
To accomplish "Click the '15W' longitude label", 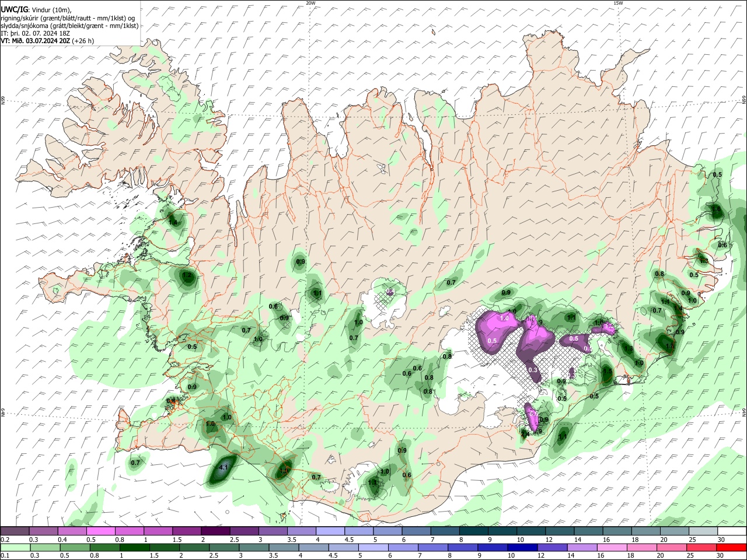I will [618, 3].
